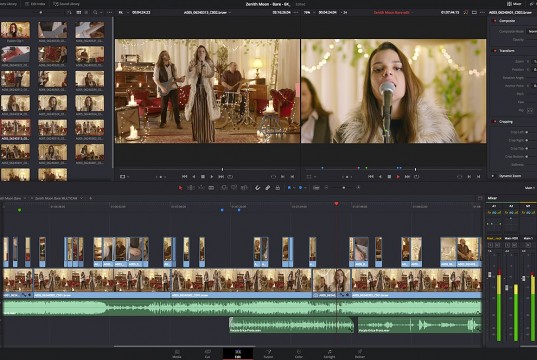Play the source viewer clip forward

point(212,177)
